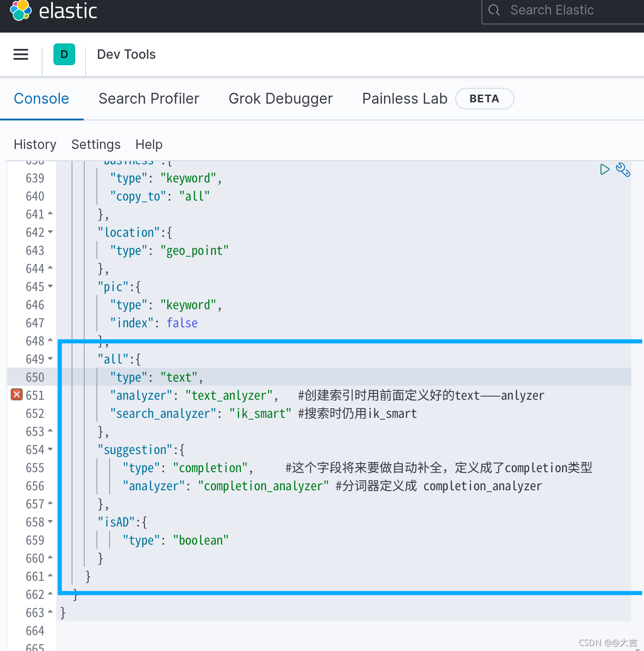Click the false value on line 647
This screenshot has width=644, height=651.
click(182, 323)
